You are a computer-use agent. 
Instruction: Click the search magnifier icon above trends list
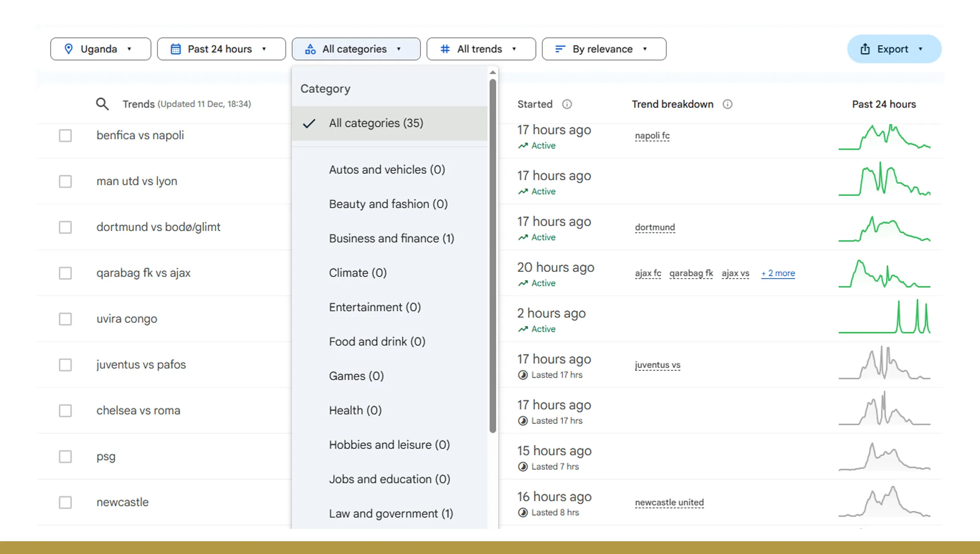pyautogui.click(x=102, y=104)
